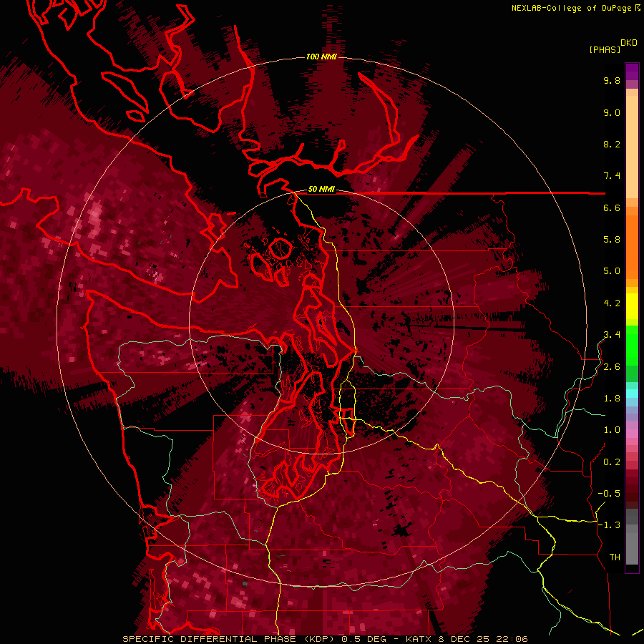Click the 6.6 legend value
The height and width of the screenshot is (644, 644).
(x=612, y=208)
